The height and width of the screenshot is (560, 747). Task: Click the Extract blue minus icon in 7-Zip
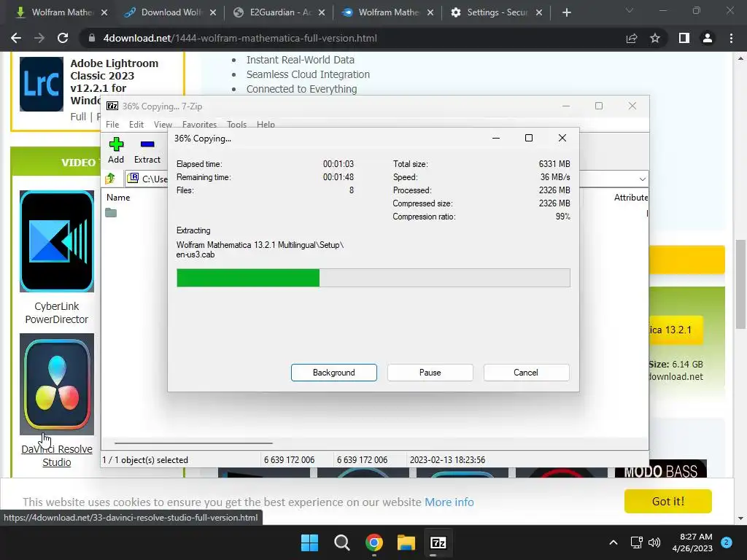click(x=147, y=144)
